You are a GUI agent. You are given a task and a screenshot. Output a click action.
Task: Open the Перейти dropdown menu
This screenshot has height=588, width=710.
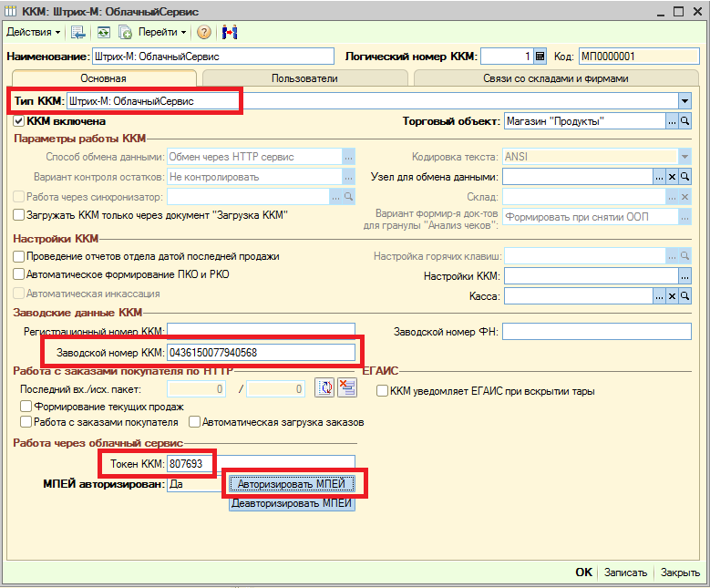point(162,32)
